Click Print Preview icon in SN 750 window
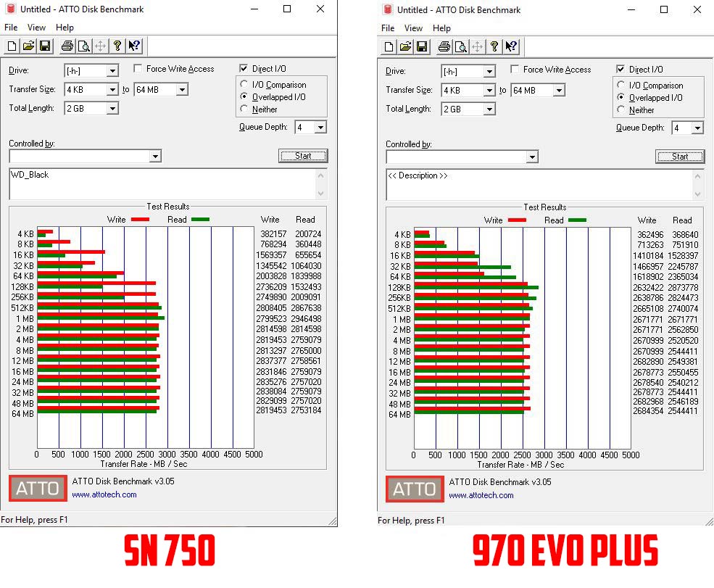The width and height of the screenshot is (714, 588). 84,46
